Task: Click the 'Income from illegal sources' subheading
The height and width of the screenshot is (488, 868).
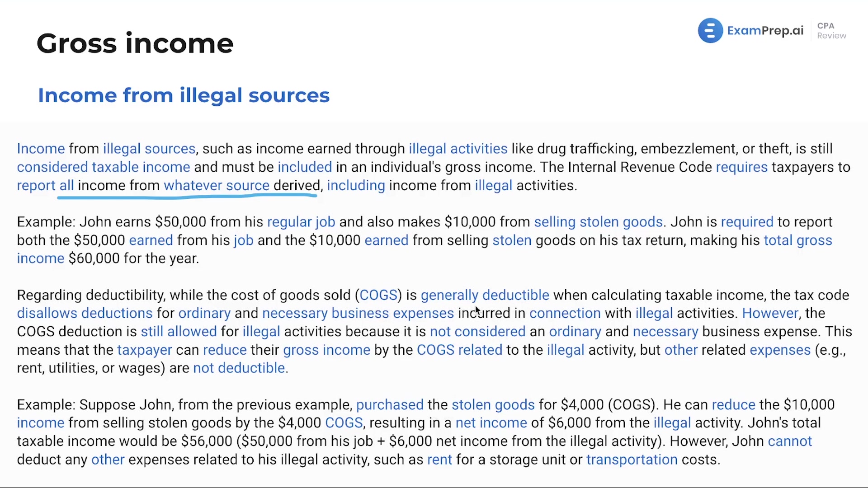Action: pos(184,95)
